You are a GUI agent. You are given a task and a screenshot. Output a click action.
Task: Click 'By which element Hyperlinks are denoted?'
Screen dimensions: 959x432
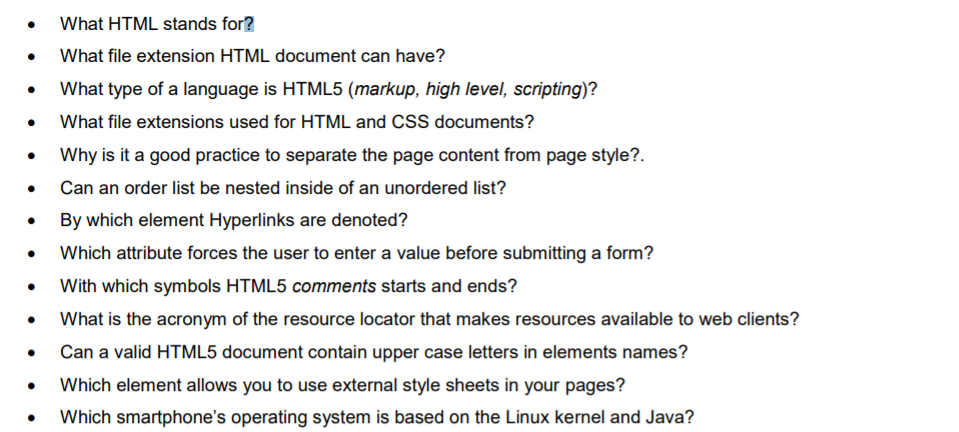point(234,220)
